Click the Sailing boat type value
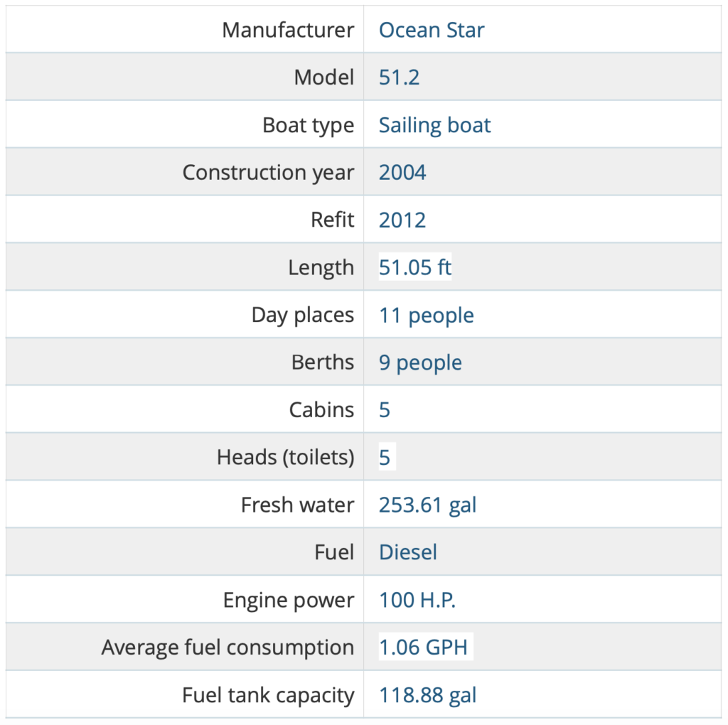 tap(434, 125)
